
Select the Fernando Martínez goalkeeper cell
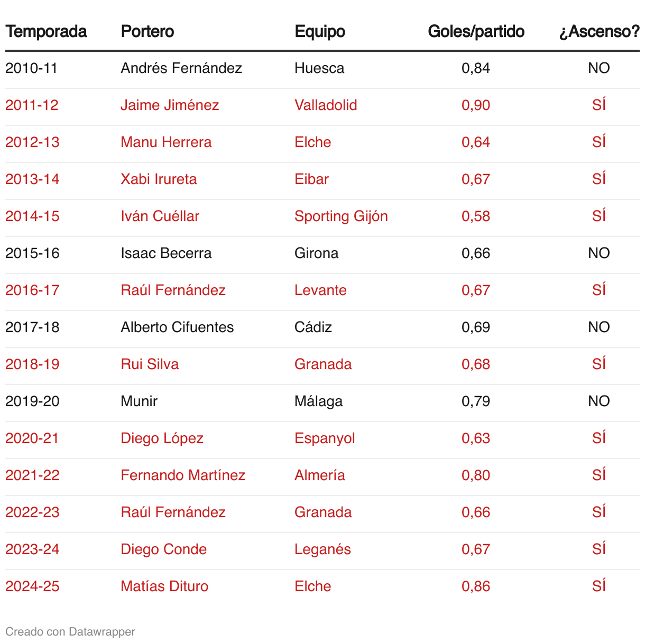click(183, 475)
